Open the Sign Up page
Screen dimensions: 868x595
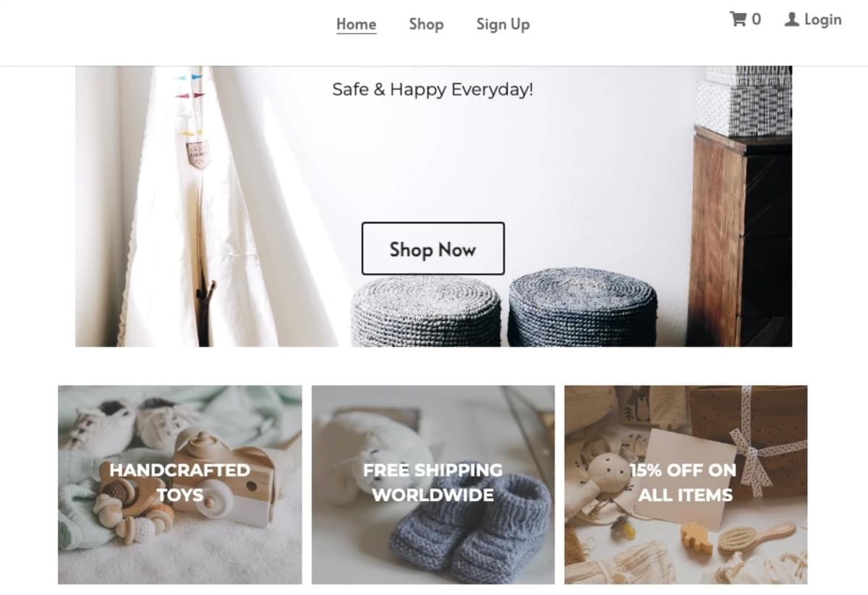tap(503, 24)
